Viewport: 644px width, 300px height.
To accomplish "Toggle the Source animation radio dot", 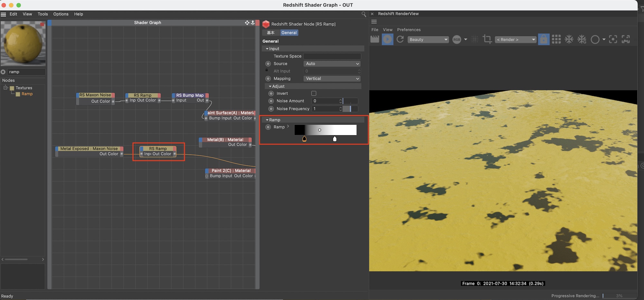I will (268, 64).
